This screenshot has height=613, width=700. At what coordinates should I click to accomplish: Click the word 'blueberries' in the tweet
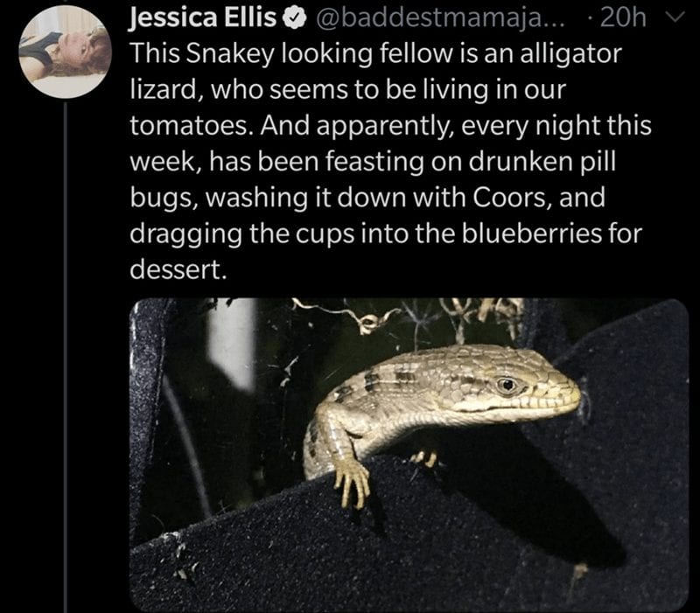532,233
